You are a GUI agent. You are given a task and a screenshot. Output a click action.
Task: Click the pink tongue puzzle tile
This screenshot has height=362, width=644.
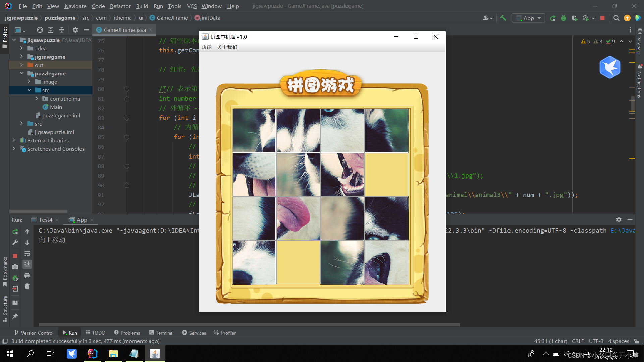pyautogui.click(x=298, y=218)
